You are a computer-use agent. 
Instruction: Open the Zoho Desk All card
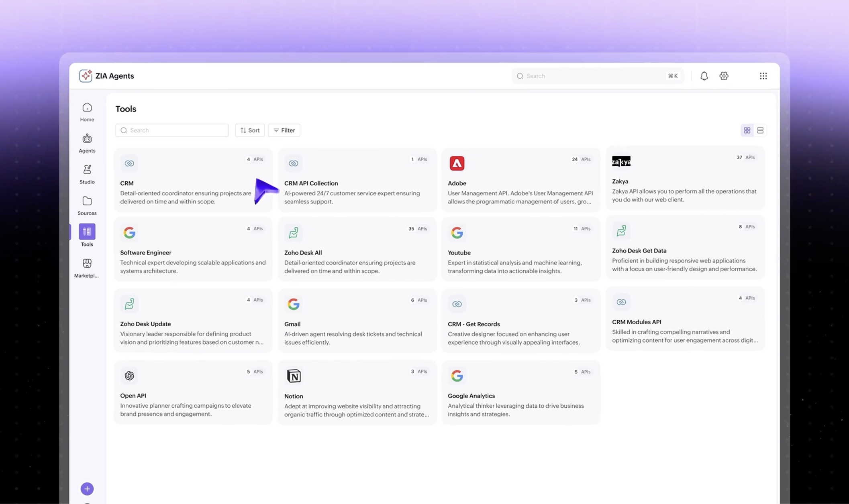(357, 250)
